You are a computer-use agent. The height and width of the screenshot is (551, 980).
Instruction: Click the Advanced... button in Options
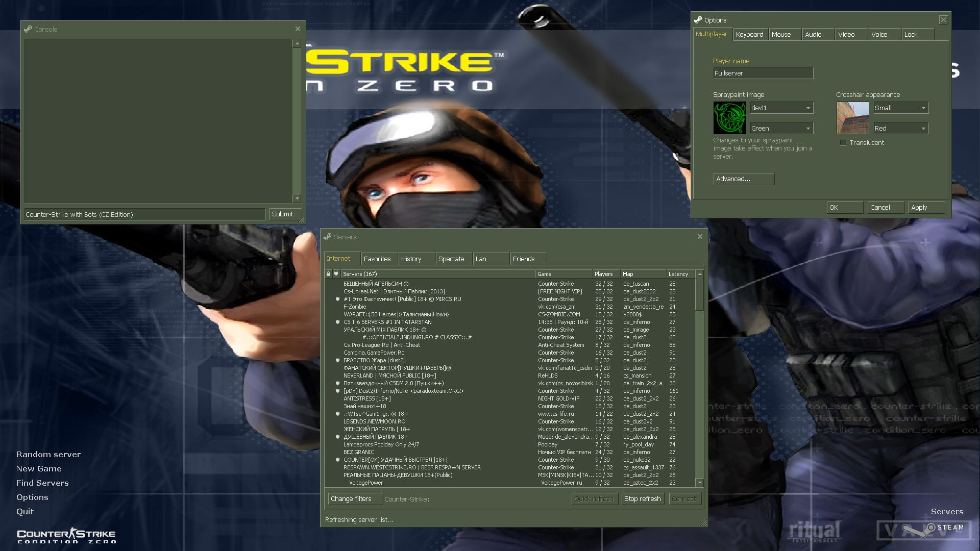744,179
